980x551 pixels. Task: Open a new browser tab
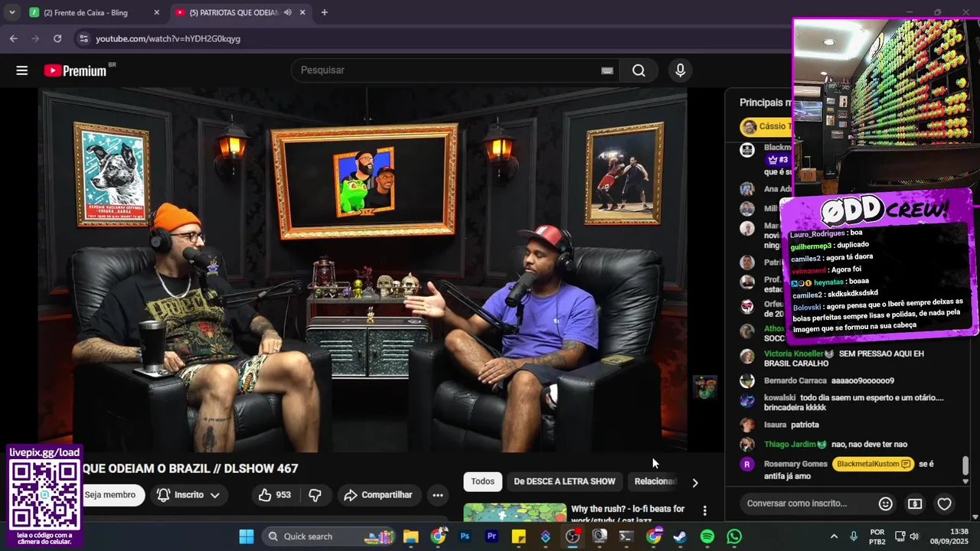pyautogui.click(x=325, y=12)
